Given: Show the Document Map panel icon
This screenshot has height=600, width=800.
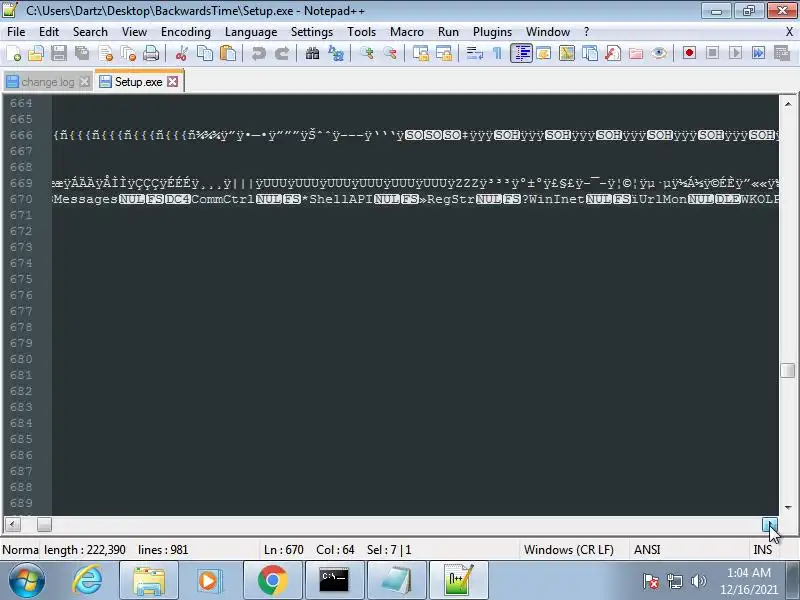Looking at the screenshot, I should [567, 53].
